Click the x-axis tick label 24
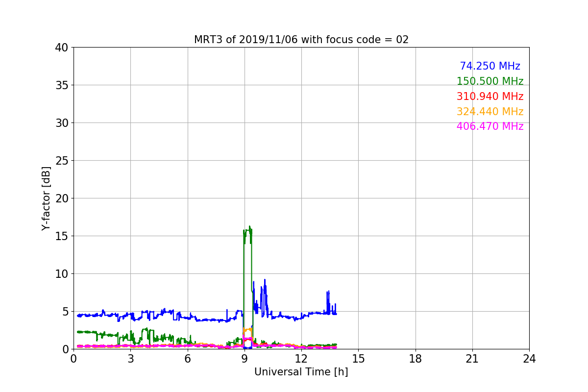Image resolution: width=588 pixels, height=392 pixels. [529, 359]
